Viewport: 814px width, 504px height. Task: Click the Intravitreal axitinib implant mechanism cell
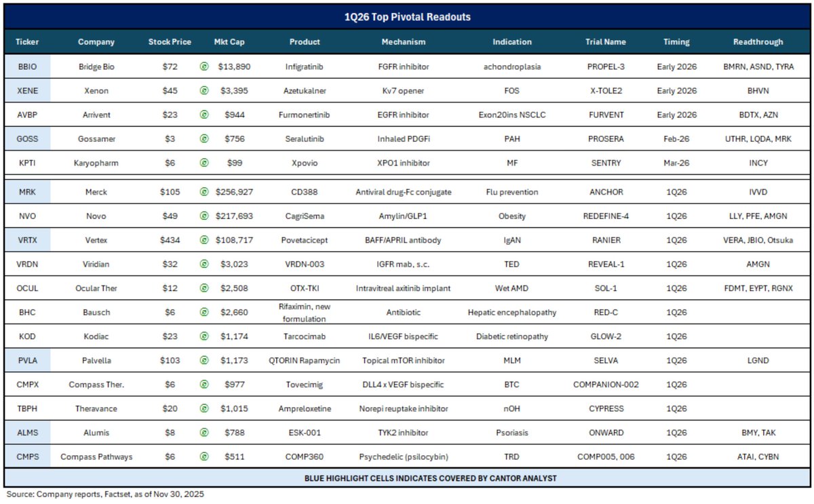[x=403, y=288]
